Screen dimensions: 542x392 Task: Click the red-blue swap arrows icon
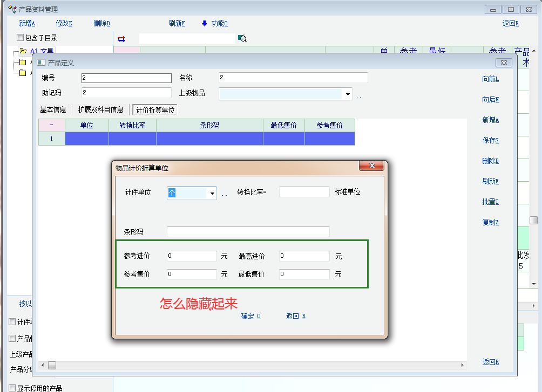click(x=121, y=38)
